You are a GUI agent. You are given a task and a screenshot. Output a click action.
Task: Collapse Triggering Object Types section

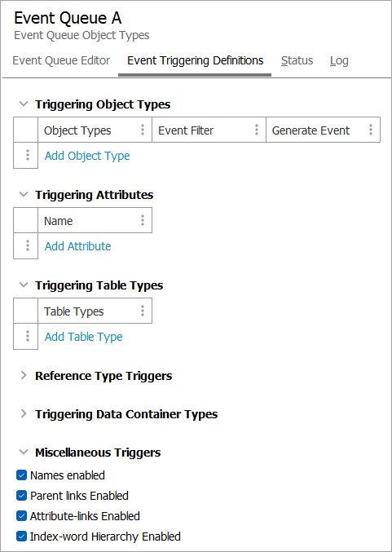(24, 104)
